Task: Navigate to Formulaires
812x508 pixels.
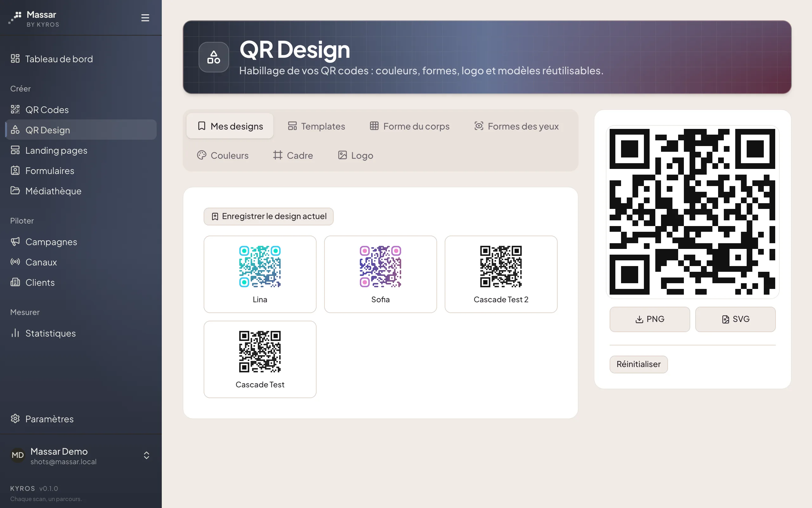Action: click(x=81, y=170)
